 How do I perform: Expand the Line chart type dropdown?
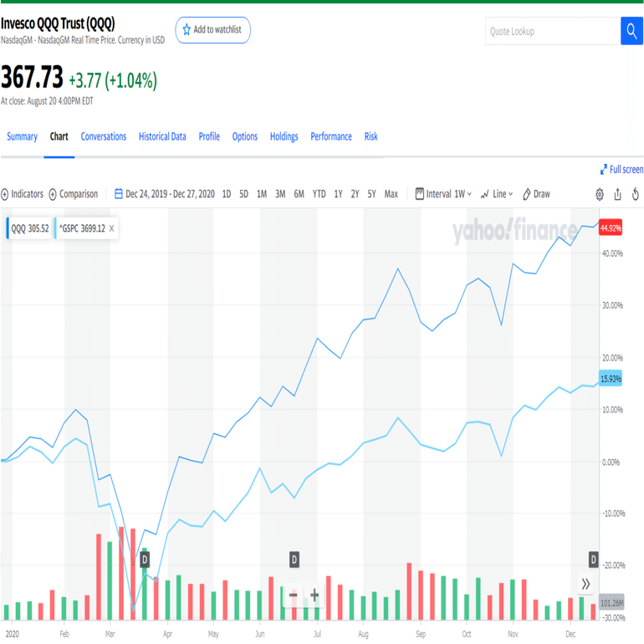[x=497, y=194]
